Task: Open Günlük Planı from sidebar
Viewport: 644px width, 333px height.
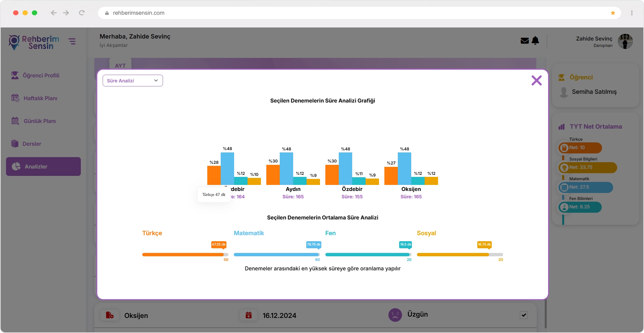Action: coord(40,121)
